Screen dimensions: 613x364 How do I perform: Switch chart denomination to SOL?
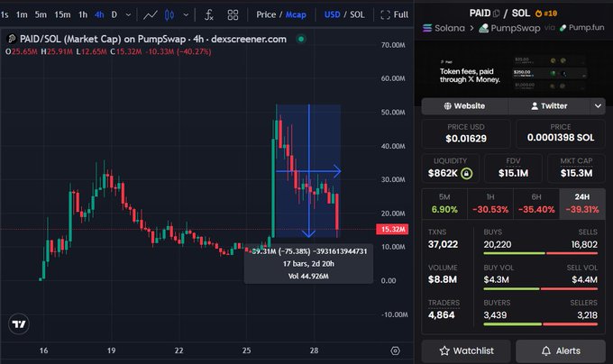pyautogui.click(x=357, y=14)
